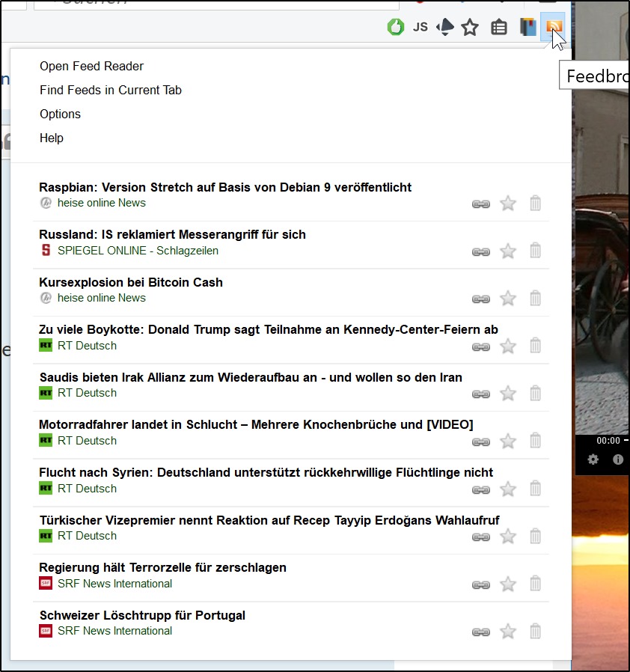Open headline Motorradfahrer landet in Schlucht

tap(256, 425)
